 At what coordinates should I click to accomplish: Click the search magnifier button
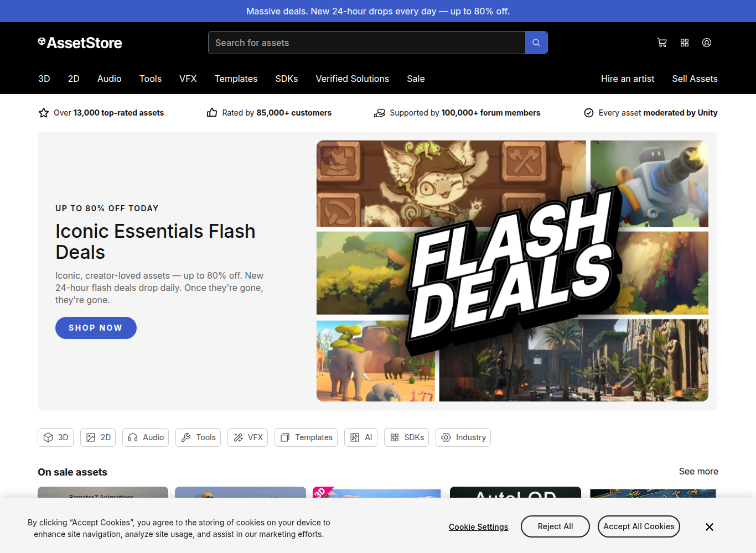[536, 43]
